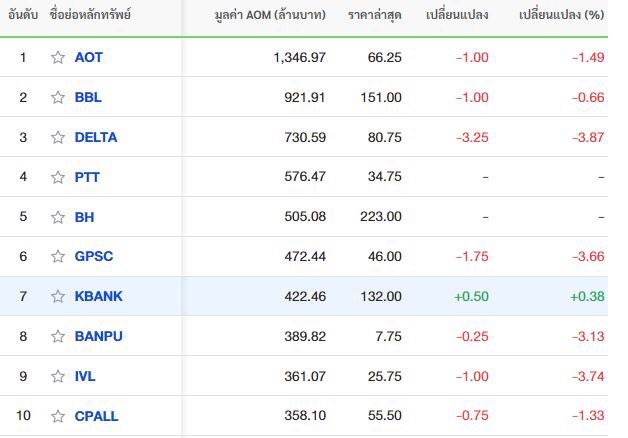The height and width of the screenshot is (438, 628).
Task: Favorite BANPU using its star icon
Action: (58, 336)
